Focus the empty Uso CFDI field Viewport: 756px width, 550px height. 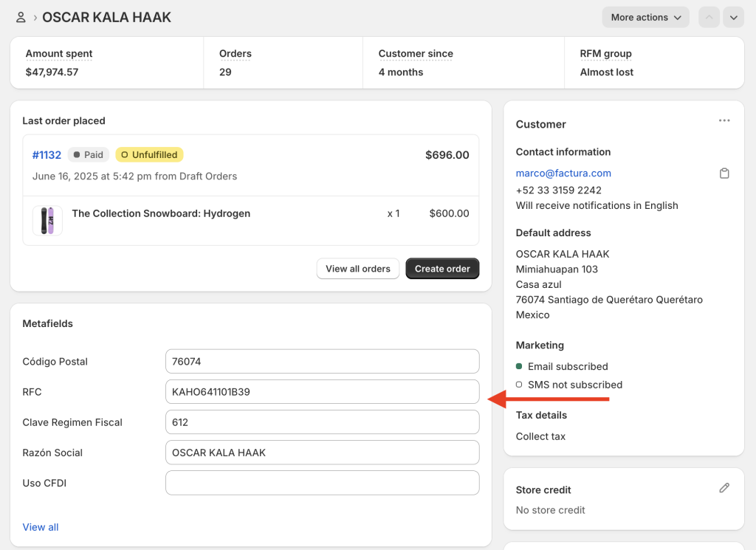[x=322, y=483]
